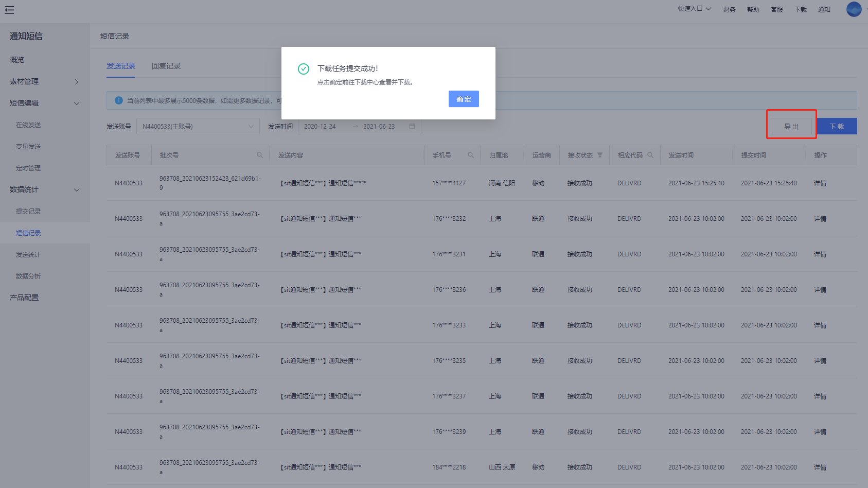Click the 发送时间 column header
Screen dimensions: 868x488
coord(681,155)
